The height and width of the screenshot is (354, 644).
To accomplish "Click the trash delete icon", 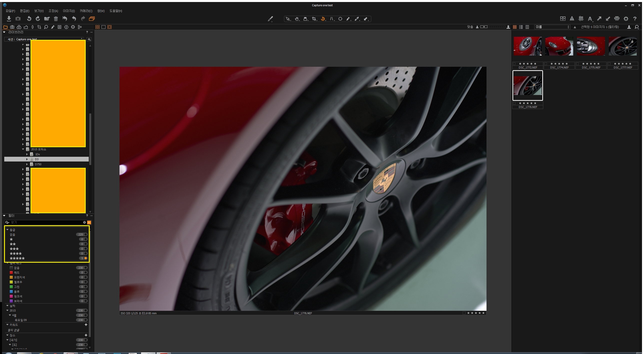I will (56, 19).
